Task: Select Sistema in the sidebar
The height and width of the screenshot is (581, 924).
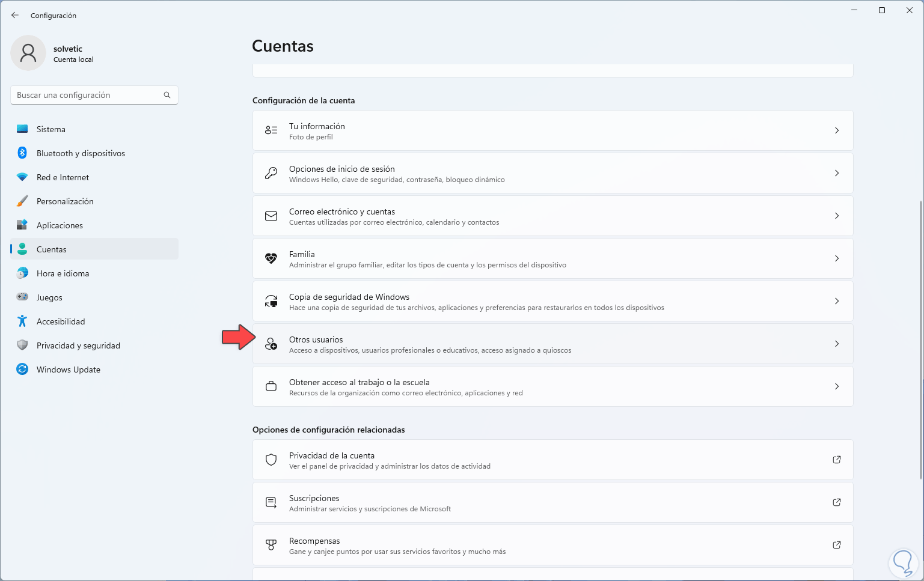Action: (x=51, y=129)
